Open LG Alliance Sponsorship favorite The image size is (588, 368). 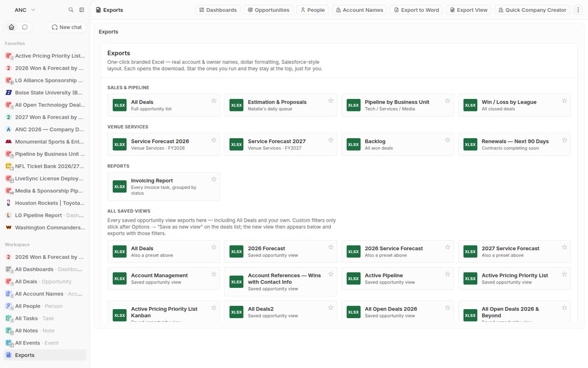click(x=45, y=80)
